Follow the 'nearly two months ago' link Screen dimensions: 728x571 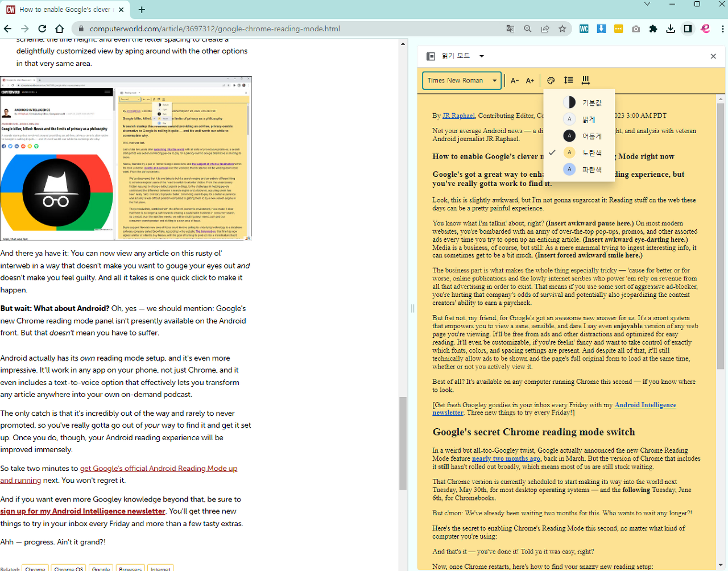[x=506, y=458]
